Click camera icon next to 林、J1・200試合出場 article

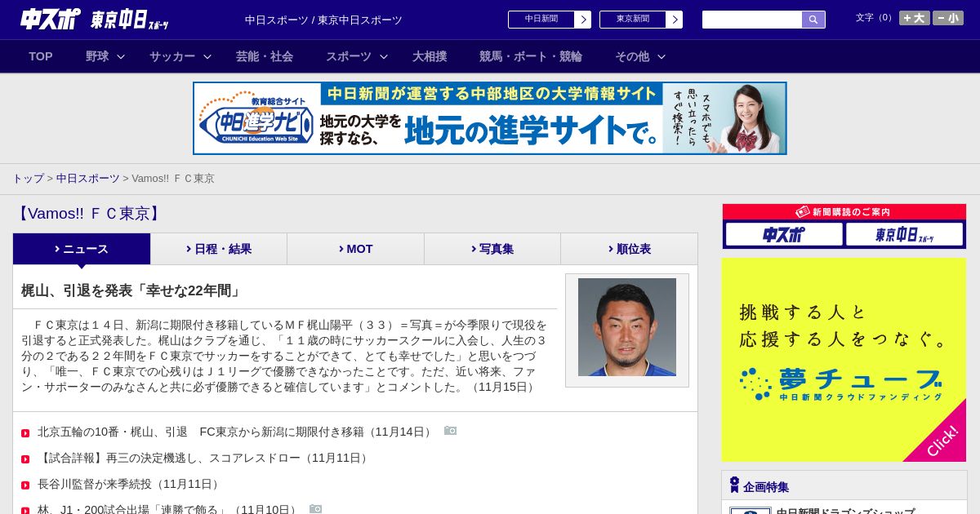click(316, 509)
